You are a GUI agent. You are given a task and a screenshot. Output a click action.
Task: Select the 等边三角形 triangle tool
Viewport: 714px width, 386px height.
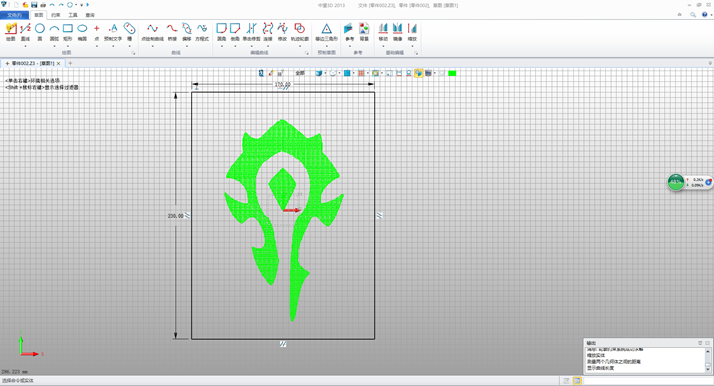pyautogui.click(x=326, y=32)
